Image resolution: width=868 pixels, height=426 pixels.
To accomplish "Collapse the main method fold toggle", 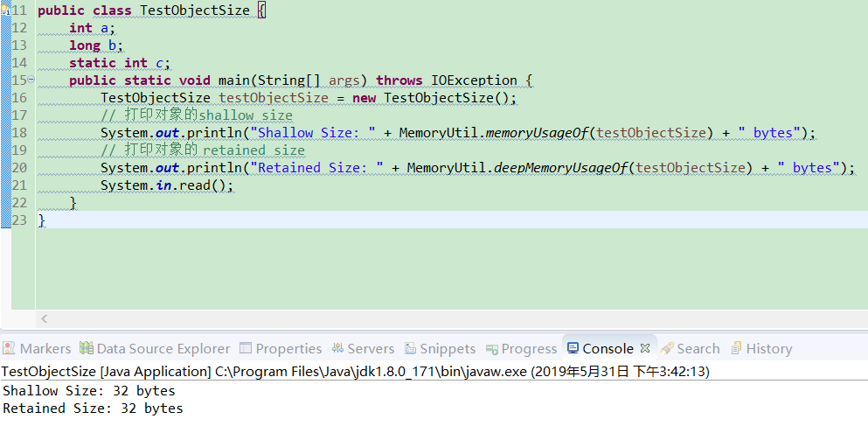I will [31, 80].
